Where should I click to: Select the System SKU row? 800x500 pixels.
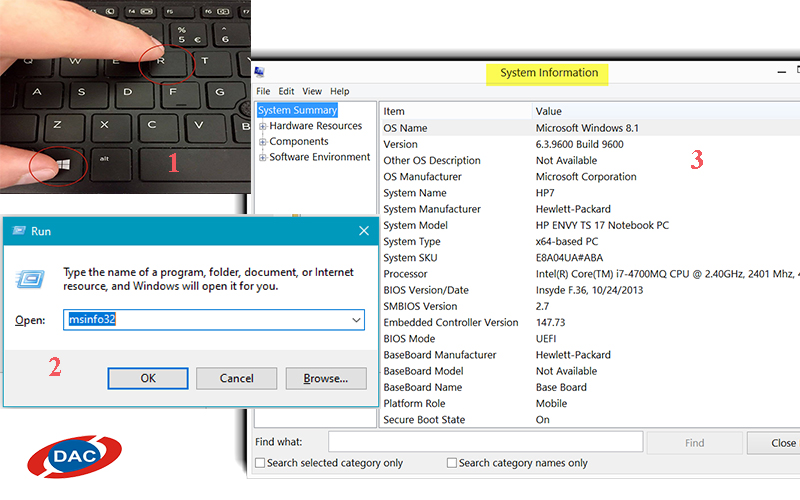coord(590,258)
